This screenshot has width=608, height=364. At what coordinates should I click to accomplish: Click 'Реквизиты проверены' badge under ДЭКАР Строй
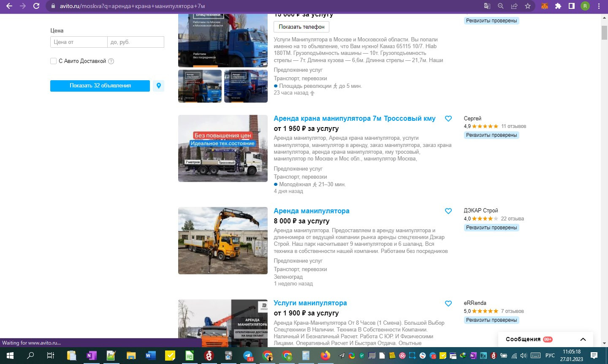491,228
